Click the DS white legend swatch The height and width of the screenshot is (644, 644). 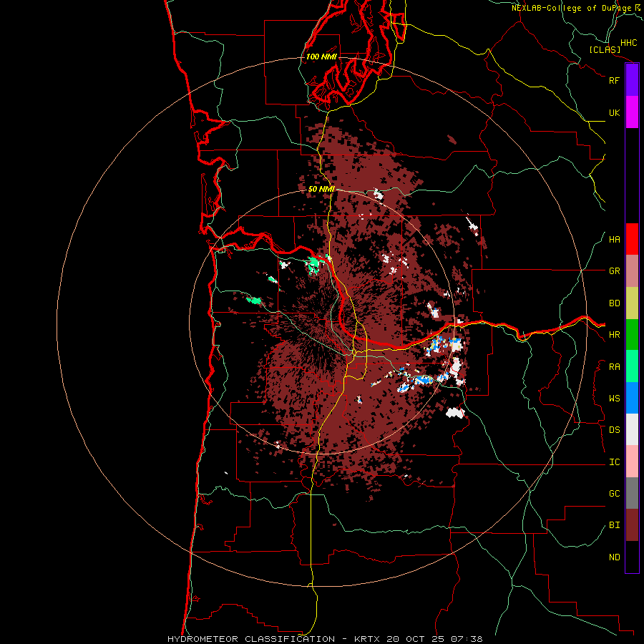click(x=632, y=429)
